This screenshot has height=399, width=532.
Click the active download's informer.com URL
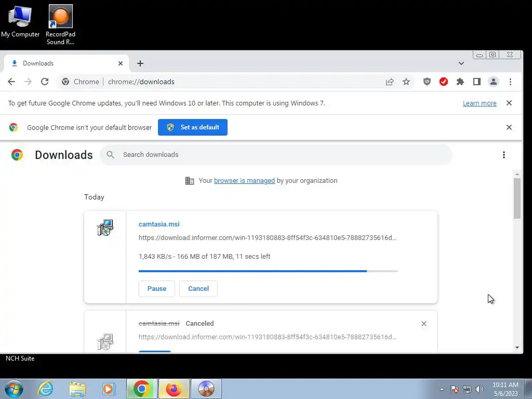[x=268, y=237]
